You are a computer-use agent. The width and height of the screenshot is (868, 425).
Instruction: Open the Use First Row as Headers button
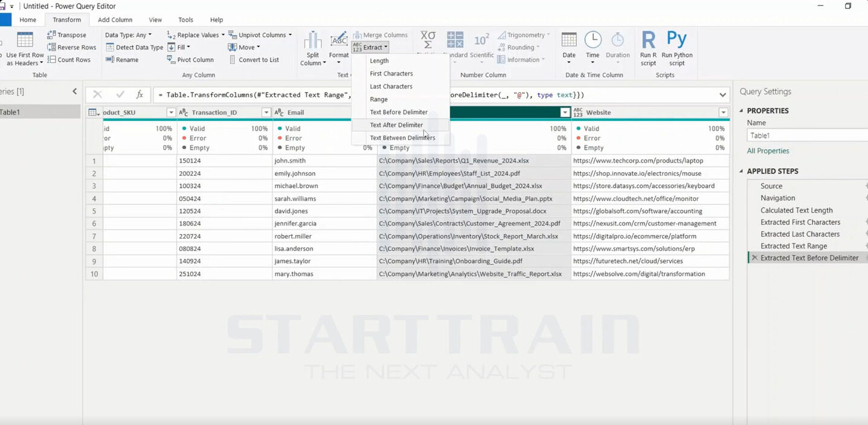(x=25, y=48)
